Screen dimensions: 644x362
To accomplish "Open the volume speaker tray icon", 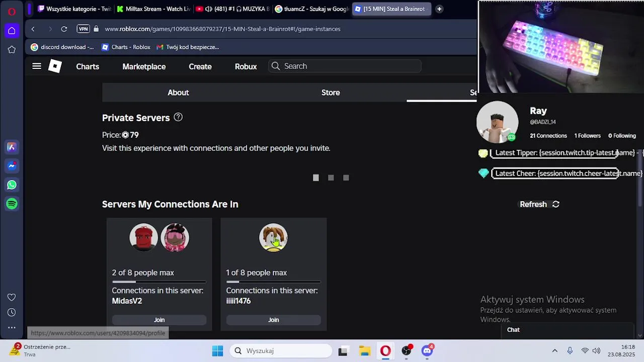I will point(597,351).
